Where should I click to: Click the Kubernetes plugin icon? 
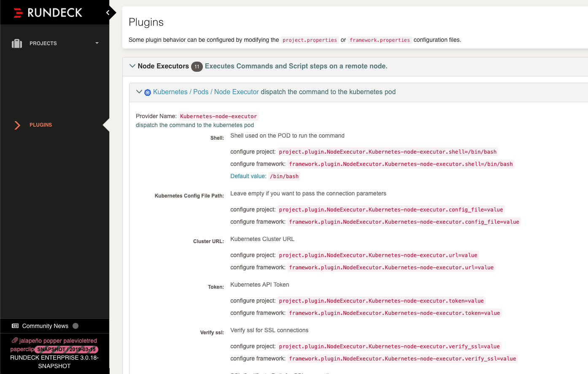click(x=147, y=92)
